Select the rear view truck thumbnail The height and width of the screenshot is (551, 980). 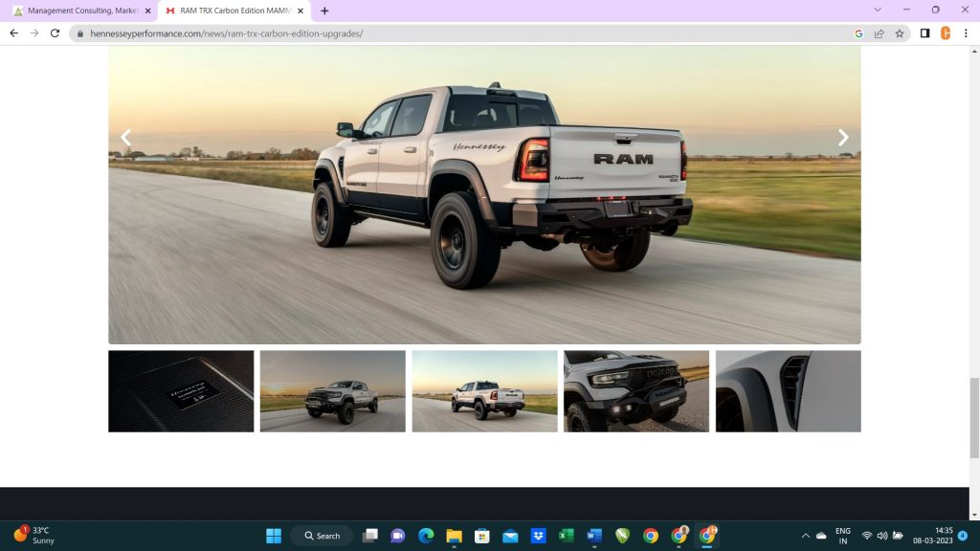coord(484,391)
